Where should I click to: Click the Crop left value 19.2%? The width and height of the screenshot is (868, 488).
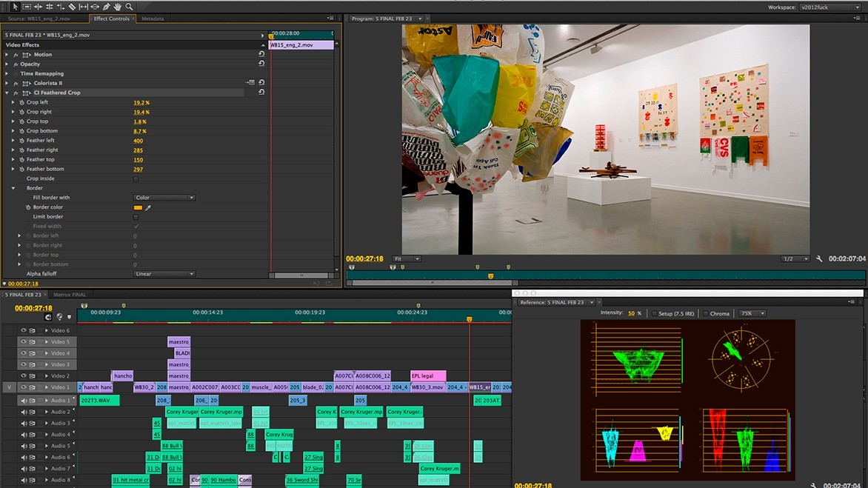[141, 102]
